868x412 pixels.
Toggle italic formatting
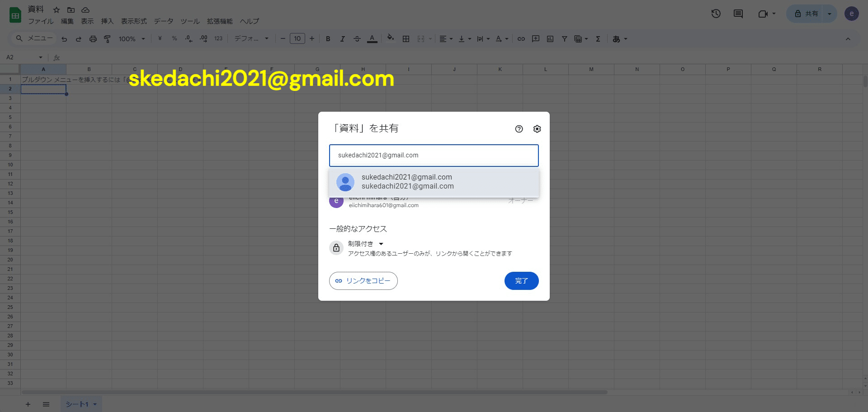pos(343,39)
